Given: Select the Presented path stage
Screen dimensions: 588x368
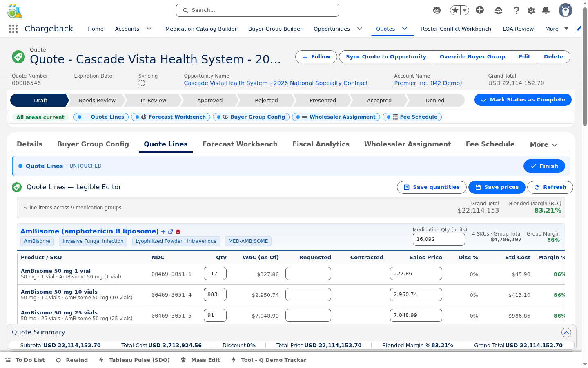Looking at the screenshot, I should pyautogui.click(x=323, y=100).
